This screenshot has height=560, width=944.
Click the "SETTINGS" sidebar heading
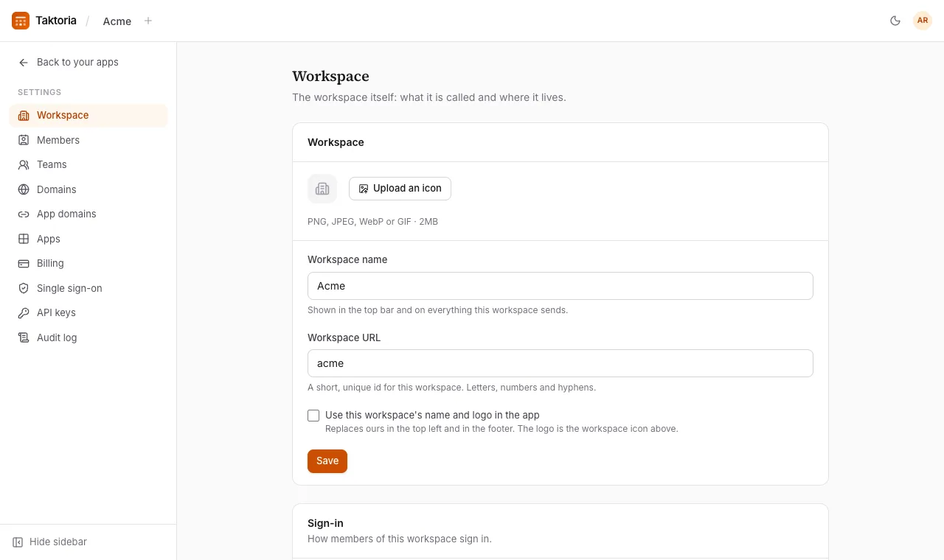pyautogui.click(x=40, y=92)
